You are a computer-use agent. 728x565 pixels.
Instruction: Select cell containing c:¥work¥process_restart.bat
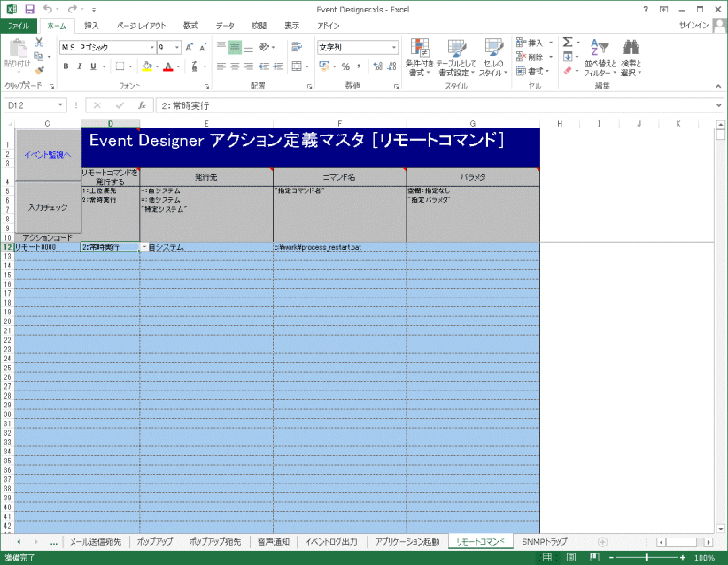339,247
